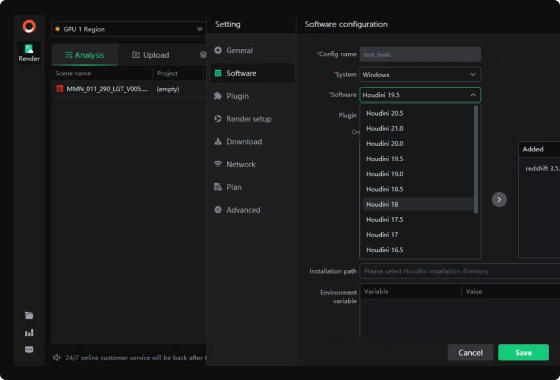Image resolution: width=560 pixels, height=380 pixels.
Task: Select Houdini 16.5 from the list
Action: 418,250
